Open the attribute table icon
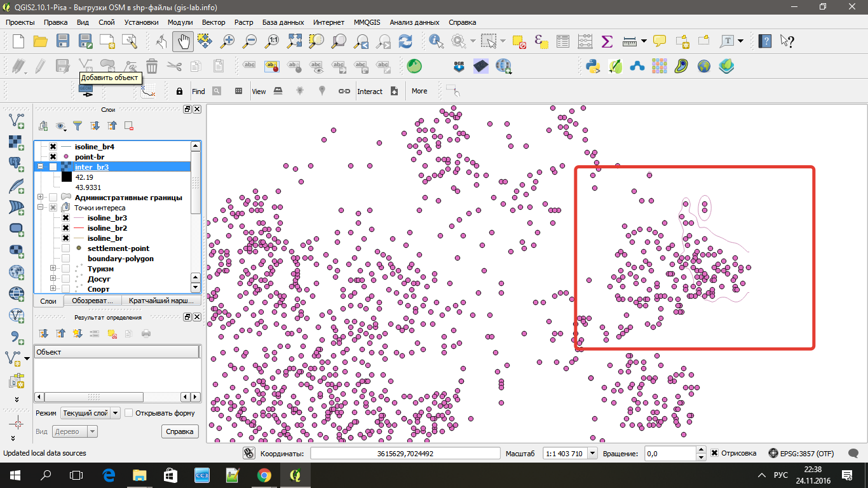Viewport: 868px width, 488px height. pos(562,41)
